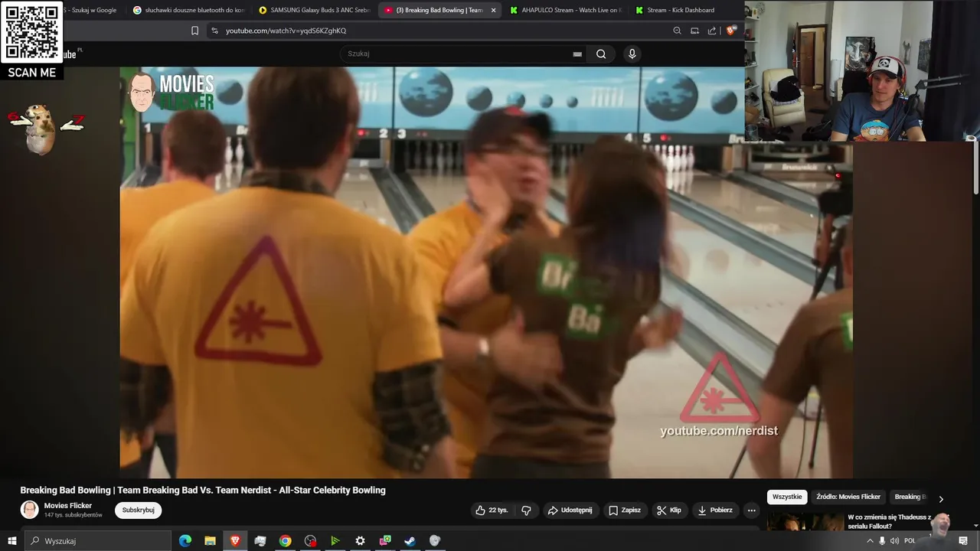
Task: Click the address bar URL youtube.com/watch
Action: (286, 31)
